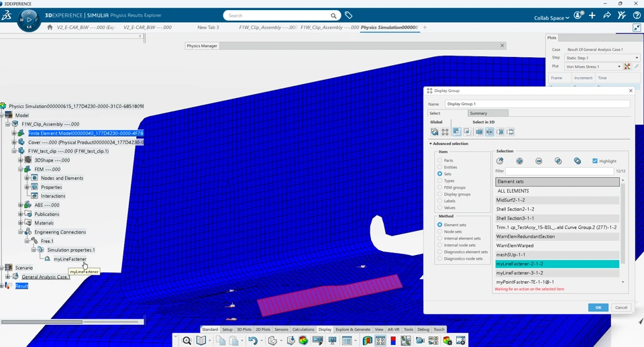This screenshot has width=644, height=347.
Task: Click the camera icon in bottom toolbar
Action: coord(420,340)
